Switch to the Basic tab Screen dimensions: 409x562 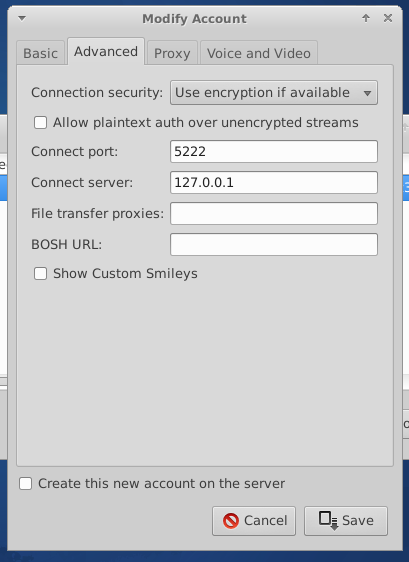(x=41, y=53)
